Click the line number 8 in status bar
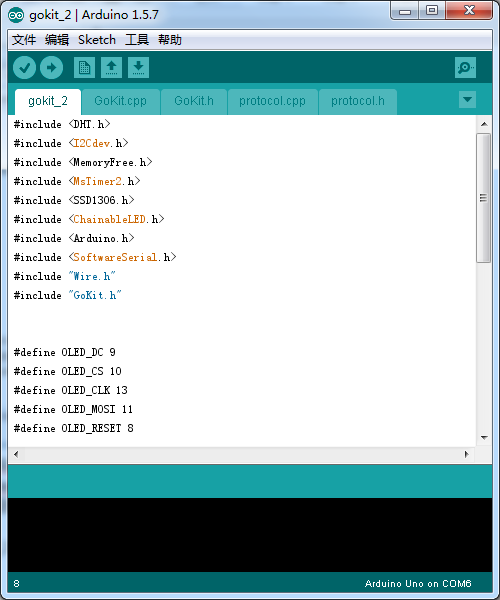The width and height of the screenshot is (500, 600). (x=16, y=584)
